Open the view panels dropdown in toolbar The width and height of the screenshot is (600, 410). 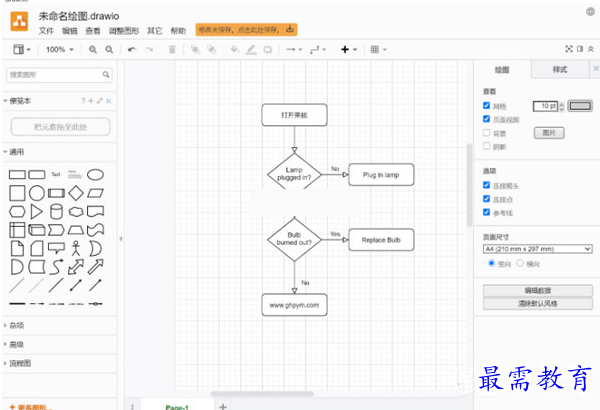coord(22,49)
